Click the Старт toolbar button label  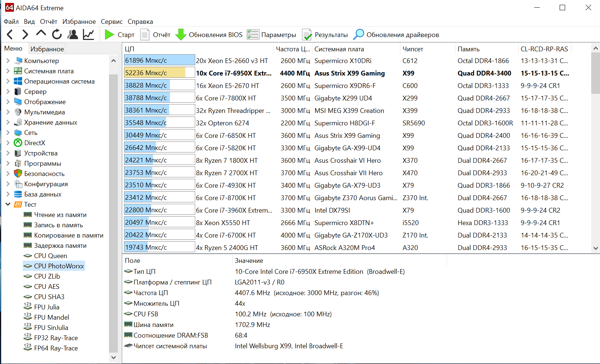(x=126, y=35)
